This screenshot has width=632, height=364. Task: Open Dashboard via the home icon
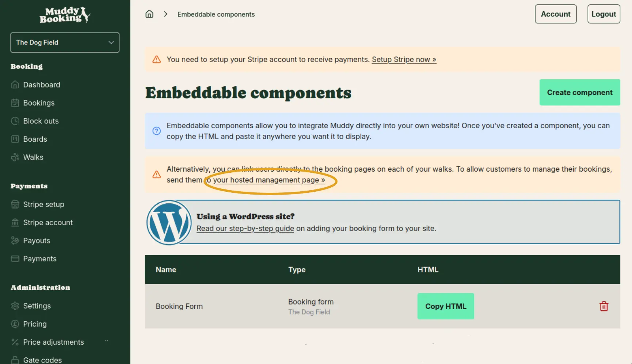click(15, 84)
